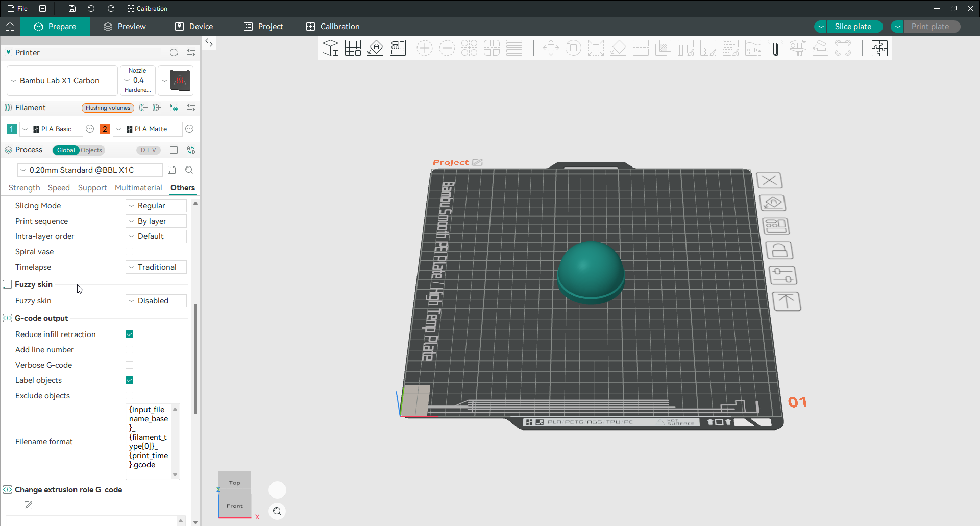
Task: Enable Verbose G-code checkbox
Action: click(130, 365)
